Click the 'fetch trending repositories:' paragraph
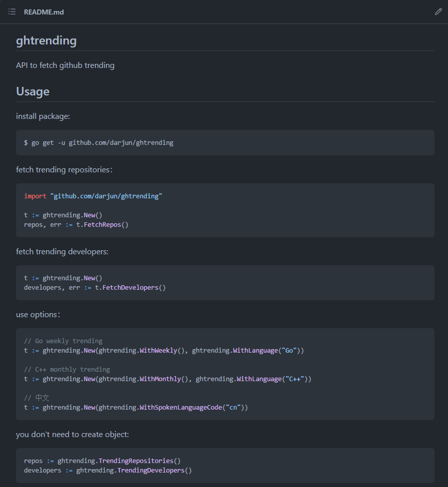The image size is (448, 487). [64, 170]
